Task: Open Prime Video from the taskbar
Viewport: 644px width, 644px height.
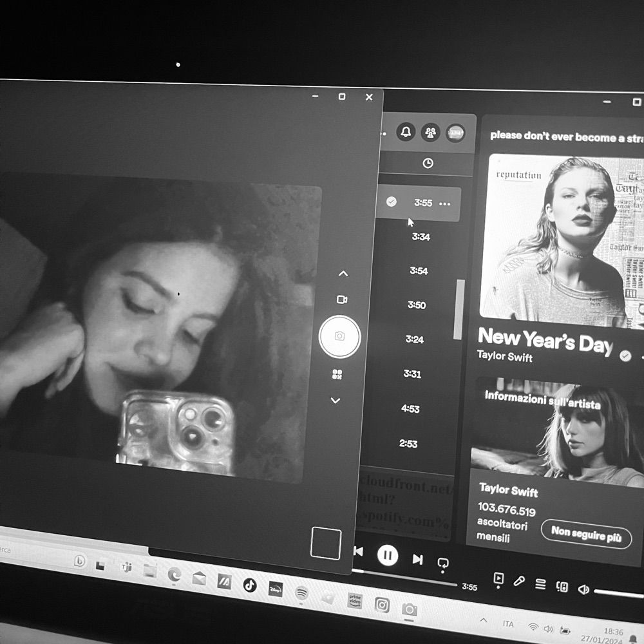Action: point(355,601)
